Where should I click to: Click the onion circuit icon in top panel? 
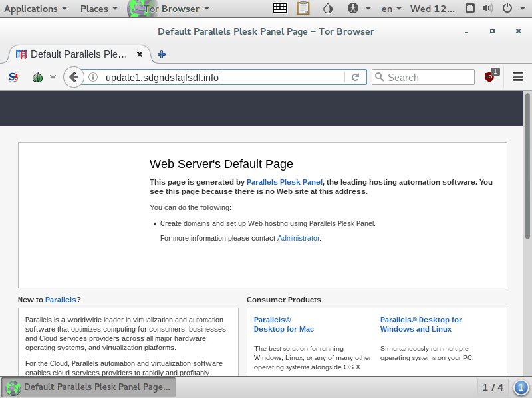tap(327, 9)
